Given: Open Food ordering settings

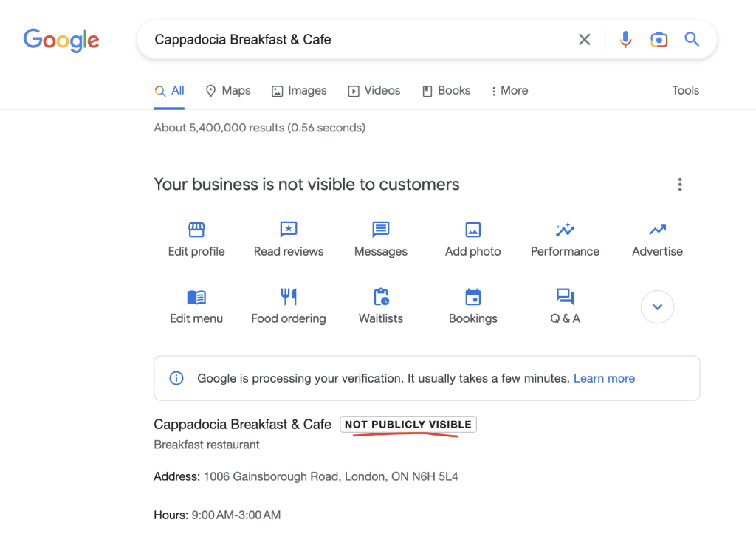Looking at the screenshot, I should tap(289, 306).
